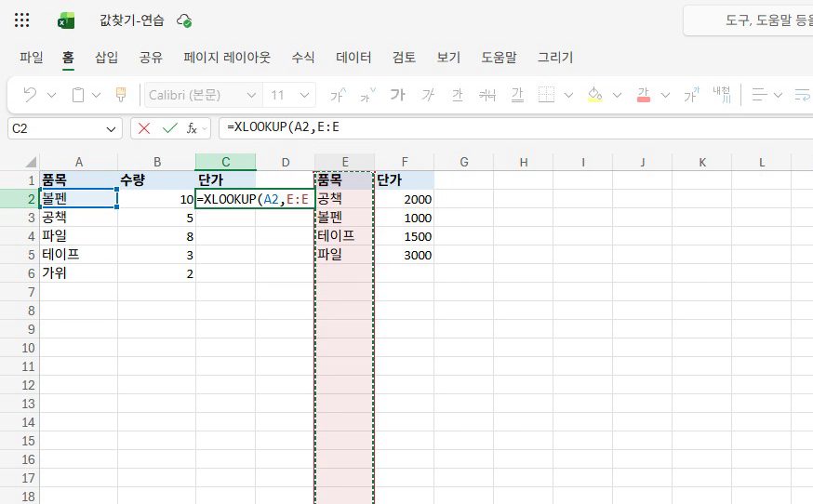Click the superscript-style font icon

point(692,95)
